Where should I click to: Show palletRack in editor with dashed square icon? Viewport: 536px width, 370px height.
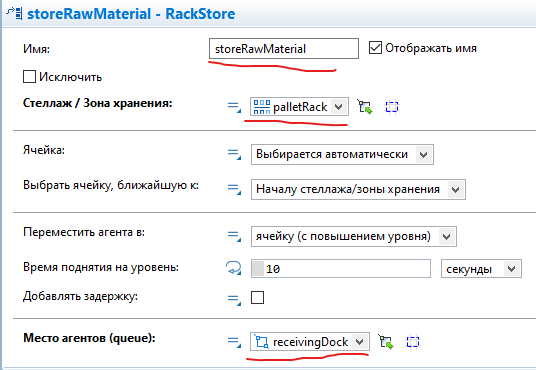tap(392, 107)
